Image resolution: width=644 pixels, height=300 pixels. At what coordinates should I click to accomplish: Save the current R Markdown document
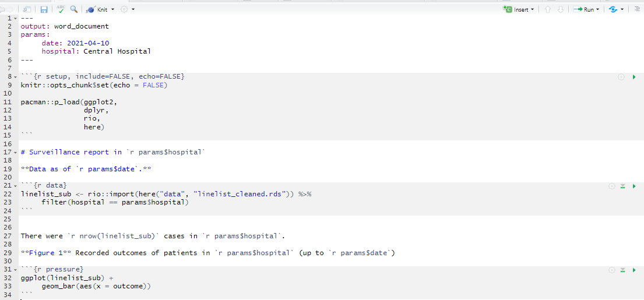click(44, 9)
